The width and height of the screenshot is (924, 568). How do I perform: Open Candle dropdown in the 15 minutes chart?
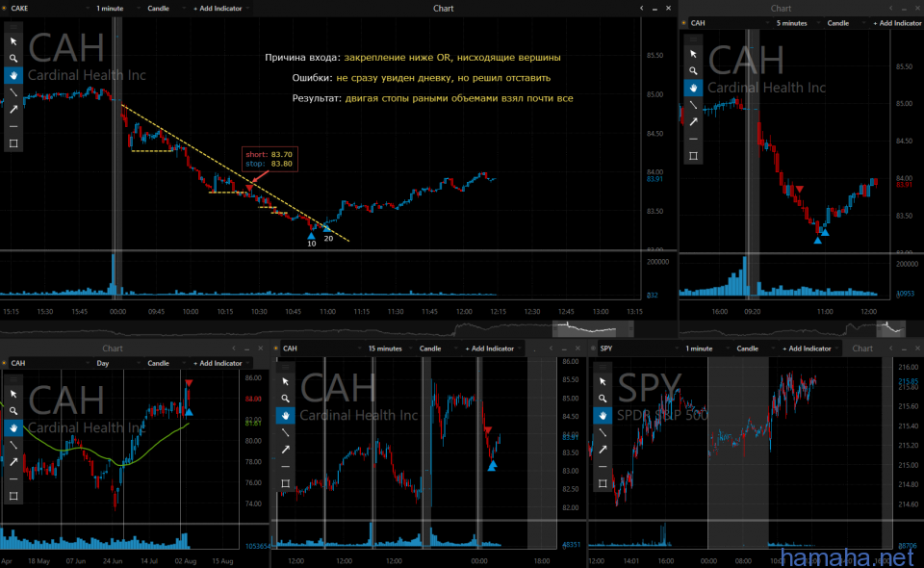click(437, 349)
